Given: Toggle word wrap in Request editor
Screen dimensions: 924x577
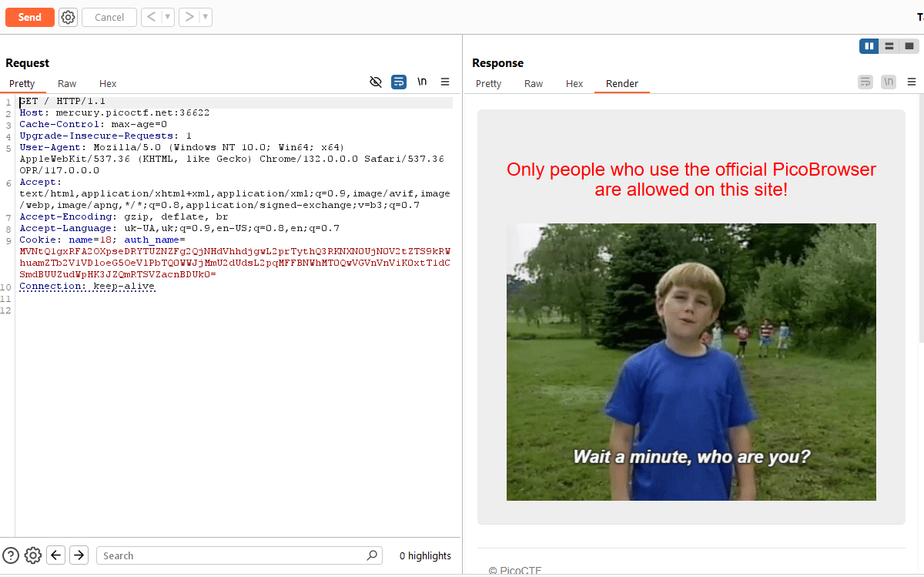Looking at the screenshot, I should click(399, 82).
